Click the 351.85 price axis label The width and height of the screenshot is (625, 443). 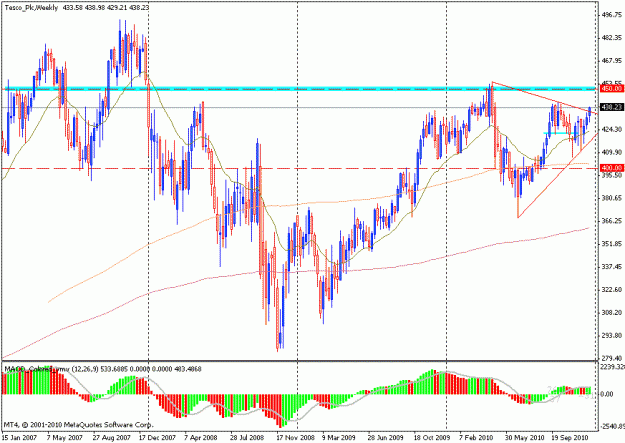tap(612, 243)
